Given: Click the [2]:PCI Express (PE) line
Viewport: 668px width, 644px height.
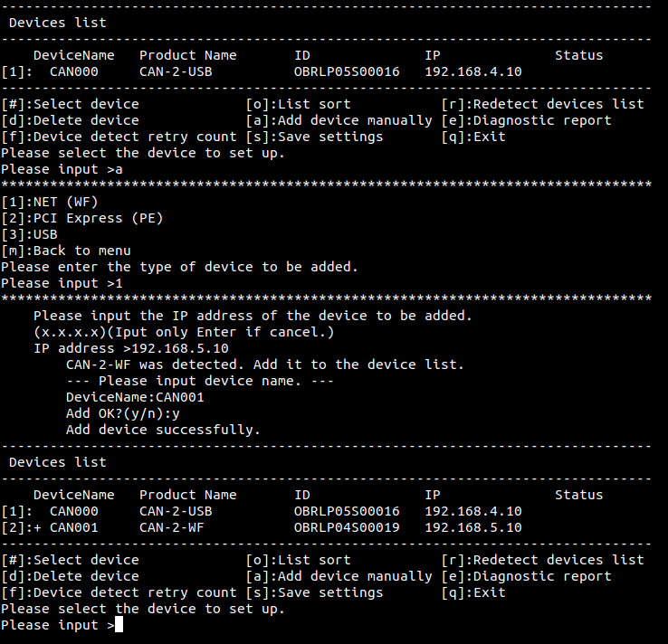Looking at the screenshot, I should pos(82,218).
